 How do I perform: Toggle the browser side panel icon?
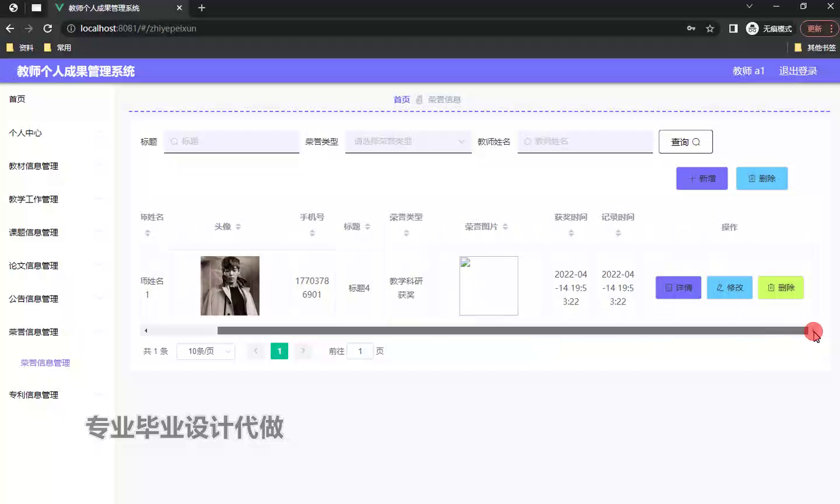pos(733,29)
